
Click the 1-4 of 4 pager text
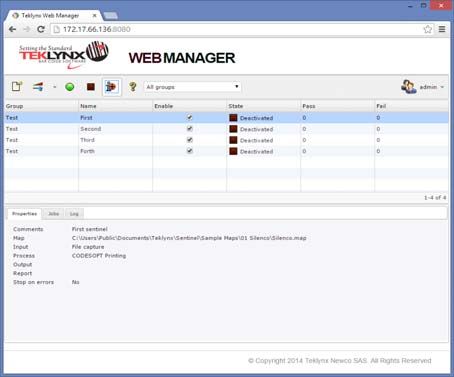coord(435,198)
